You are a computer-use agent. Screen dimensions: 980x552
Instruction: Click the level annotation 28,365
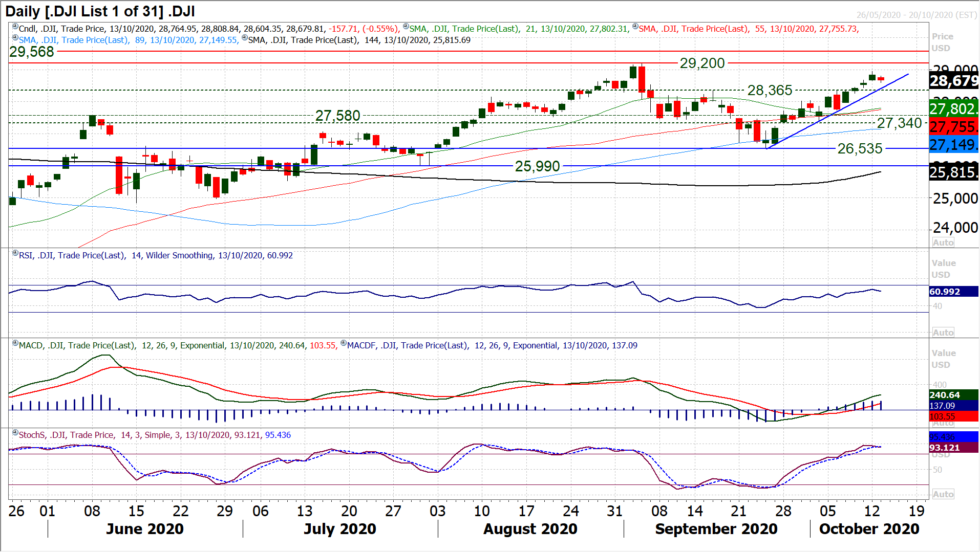(770, 90)
